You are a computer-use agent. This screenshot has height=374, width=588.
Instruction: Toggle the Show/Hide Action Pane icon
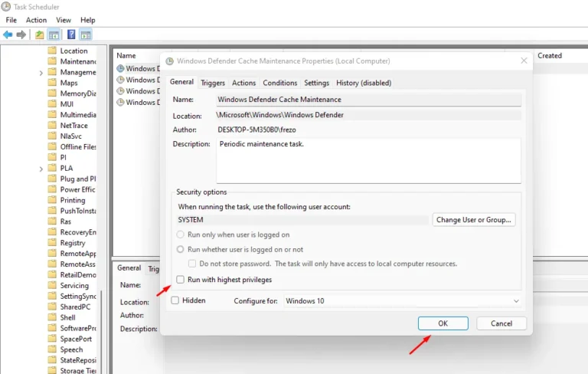86,35
